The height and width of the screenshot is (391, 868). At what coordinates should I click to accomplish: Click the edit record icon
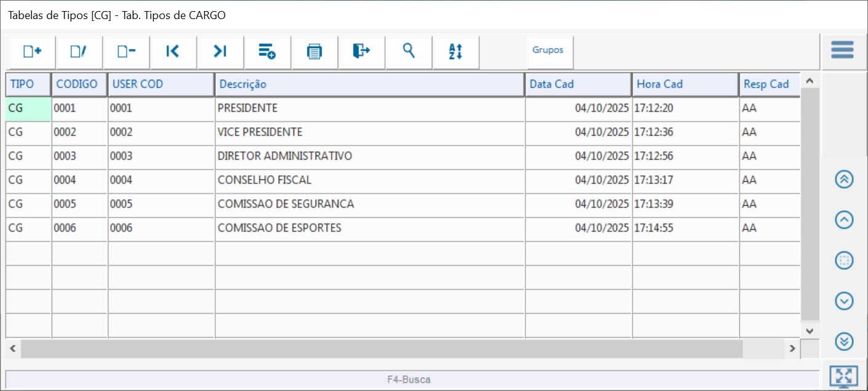[79, 52]
